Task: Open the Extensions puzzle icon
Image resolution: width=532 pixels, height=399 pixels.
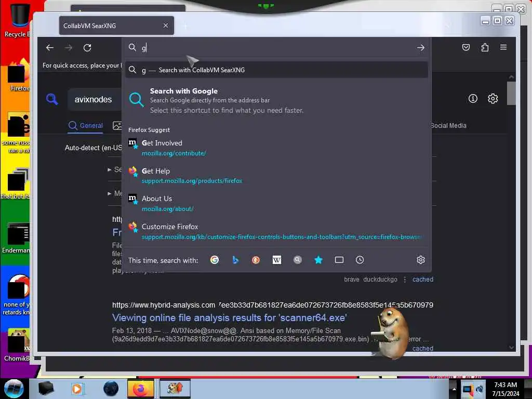Action: pyautogui.click(x=485, y=47)
